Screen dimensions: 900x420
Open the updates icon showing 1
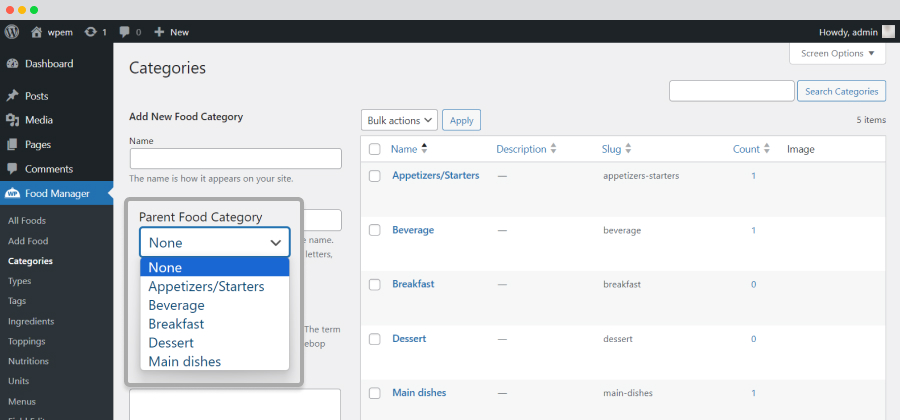coord(90,32)
